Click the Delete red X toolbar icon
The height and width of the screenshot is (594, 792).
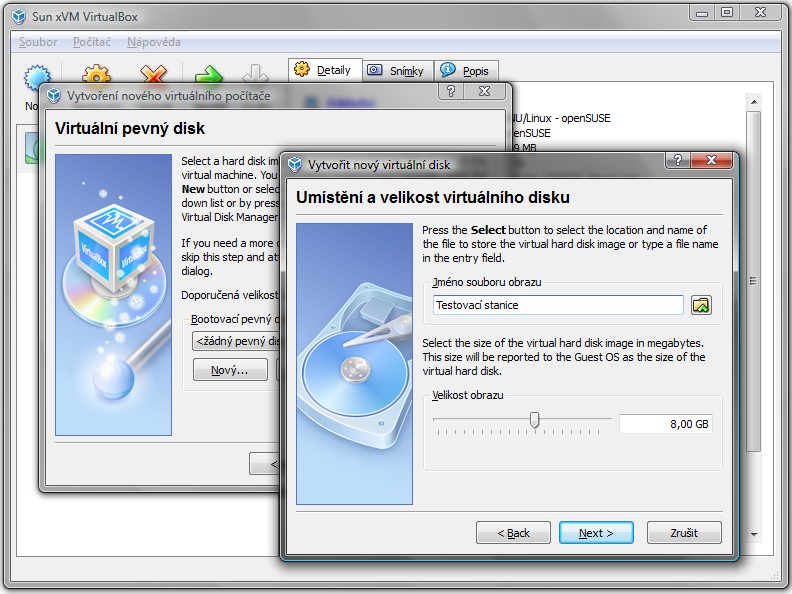tap(154, 74)
